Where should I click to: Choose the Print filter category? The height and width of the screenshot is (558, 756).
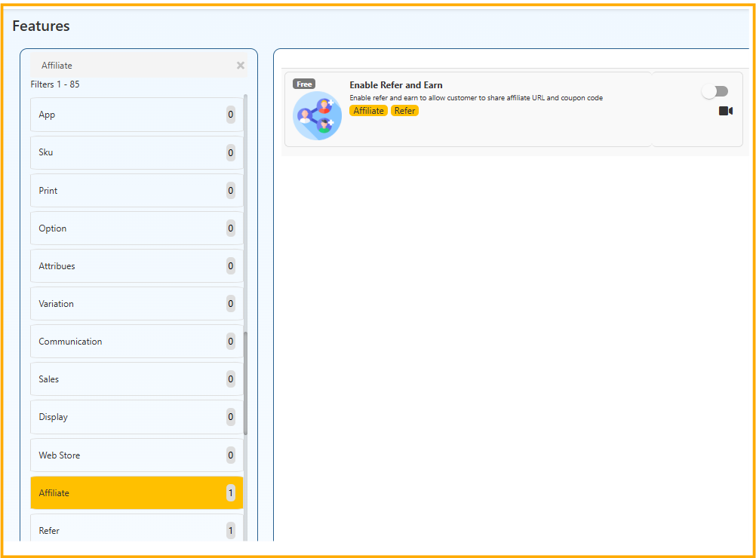tap(137, 191)
